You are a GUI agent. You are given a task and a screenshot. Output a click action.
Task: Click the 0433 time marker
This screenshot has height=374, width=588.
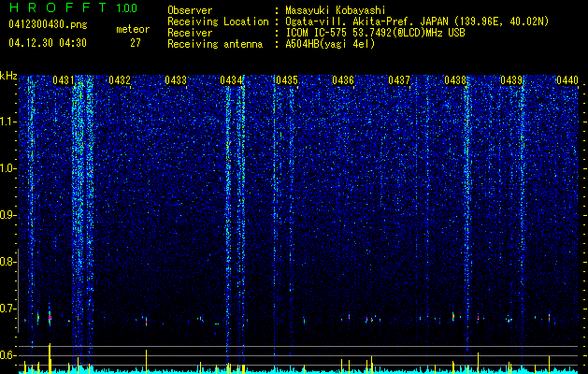point(176,80)
